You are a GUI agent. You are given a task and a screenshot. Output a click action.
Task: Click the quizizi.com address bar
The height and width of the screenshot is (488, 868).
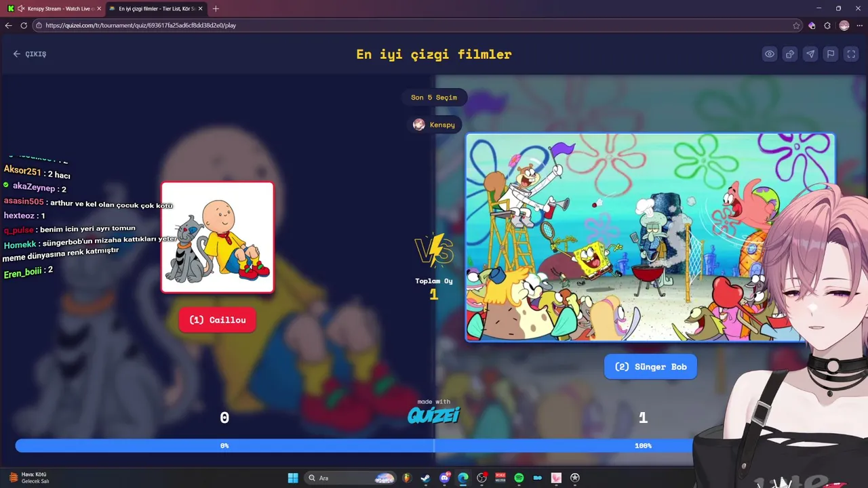click(x=417, y=25)
